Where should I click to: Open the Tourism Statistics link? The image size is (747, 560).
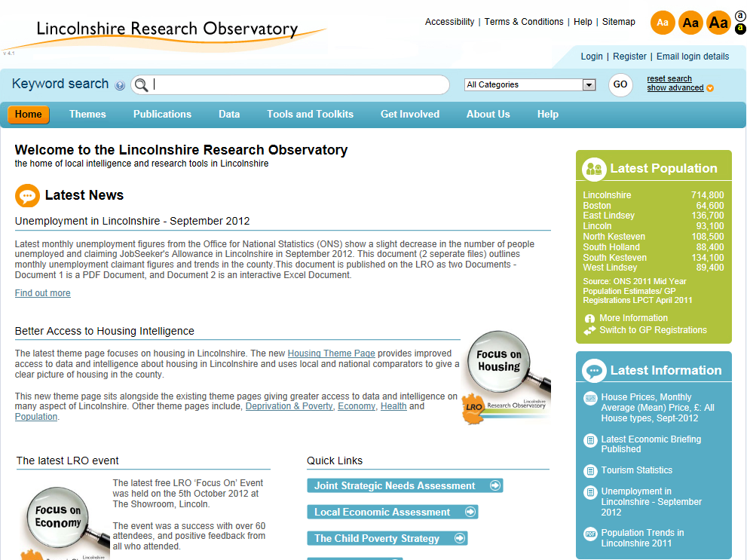(x=636, y=470)
